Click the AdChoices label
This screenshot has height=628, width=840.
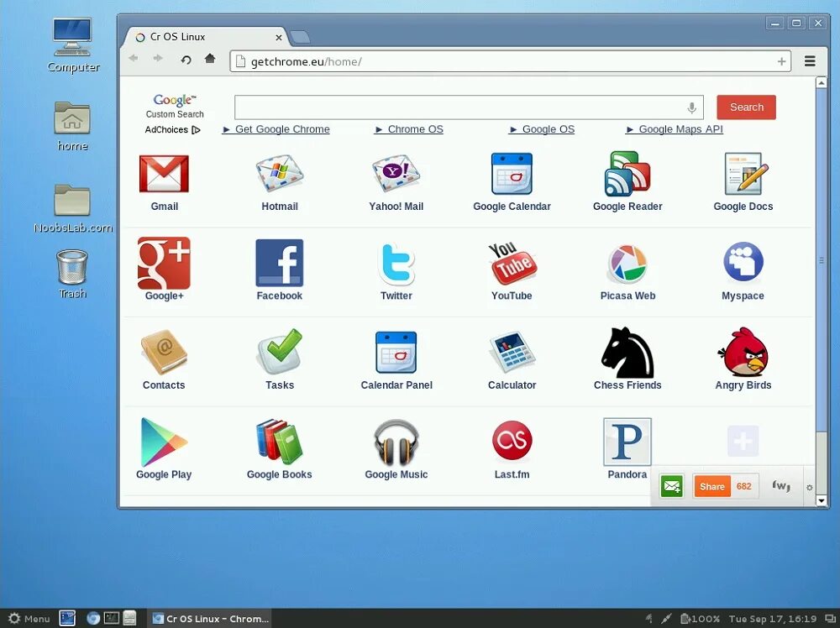(x=172, y=129)
